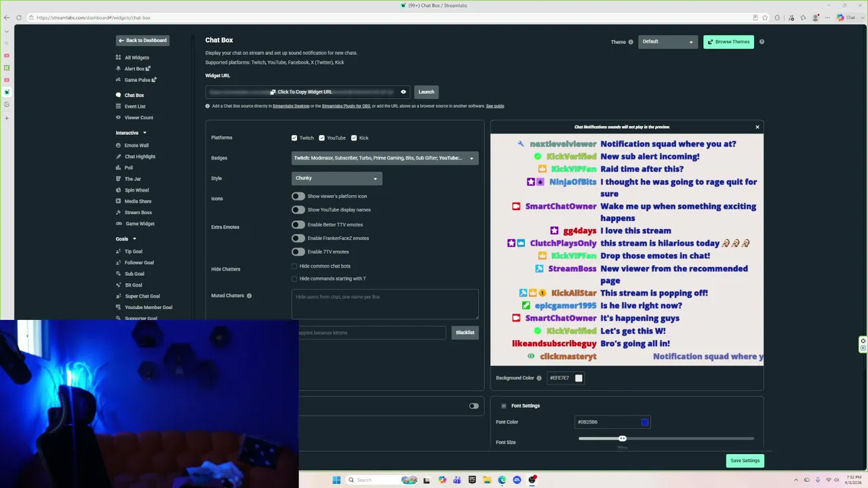Open the Style dropdown set to Chunky
868x488 pixels.
coord(337,178)
